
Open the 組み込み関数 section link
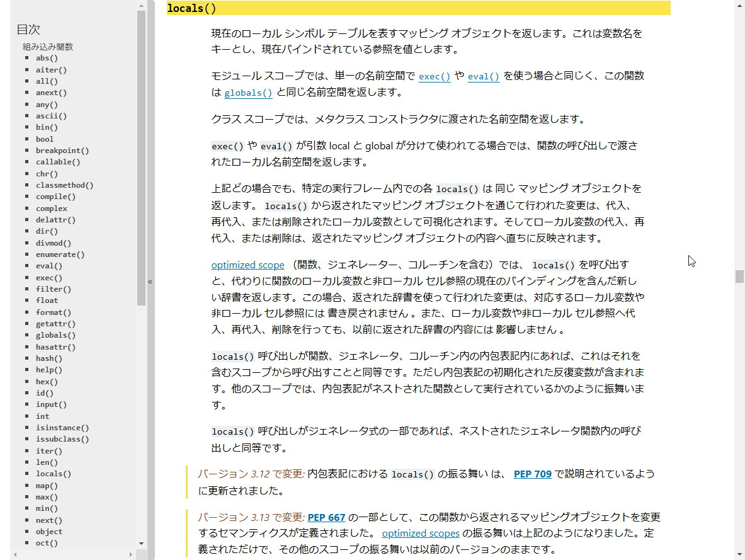click(48, 46)
